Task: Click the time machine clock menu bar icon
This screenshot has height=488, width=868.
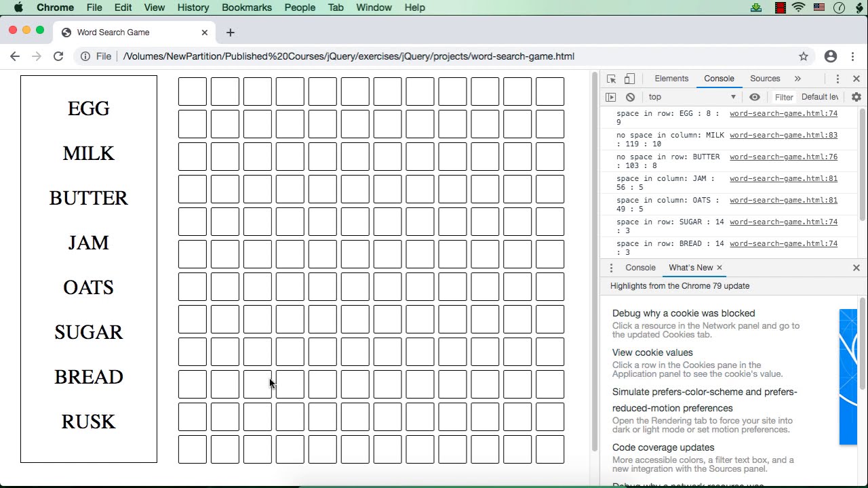Action: pyautogui.click(x=839, y=7)
